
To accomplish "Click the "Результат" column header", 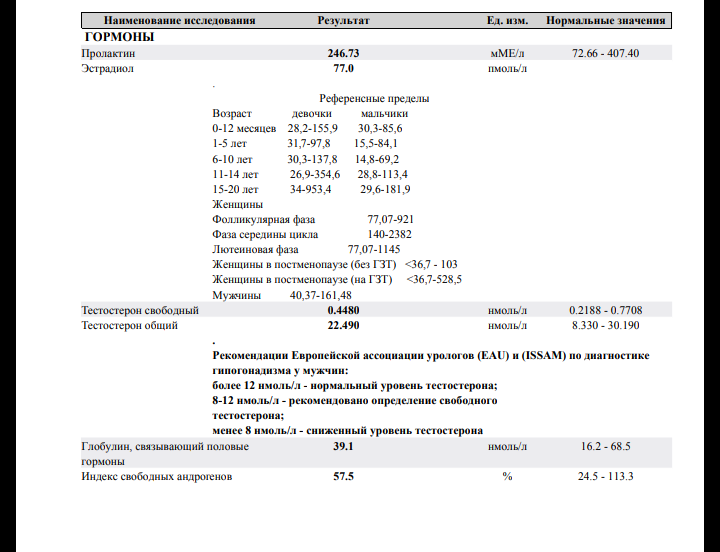I will 343,20.
